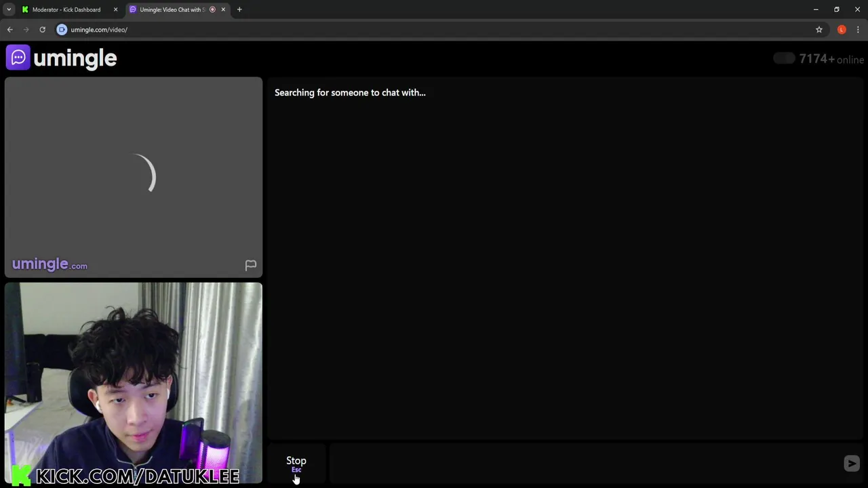Bookmark this page with the star icon
868x488 pixels.
click(819, 30)
